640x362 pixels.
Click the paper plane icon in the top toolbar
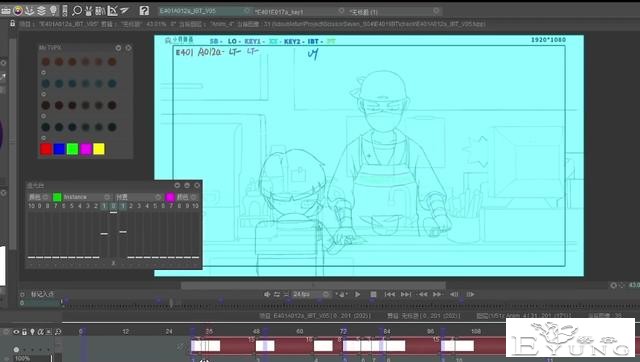pyautogui.click(x=124, y=11)
